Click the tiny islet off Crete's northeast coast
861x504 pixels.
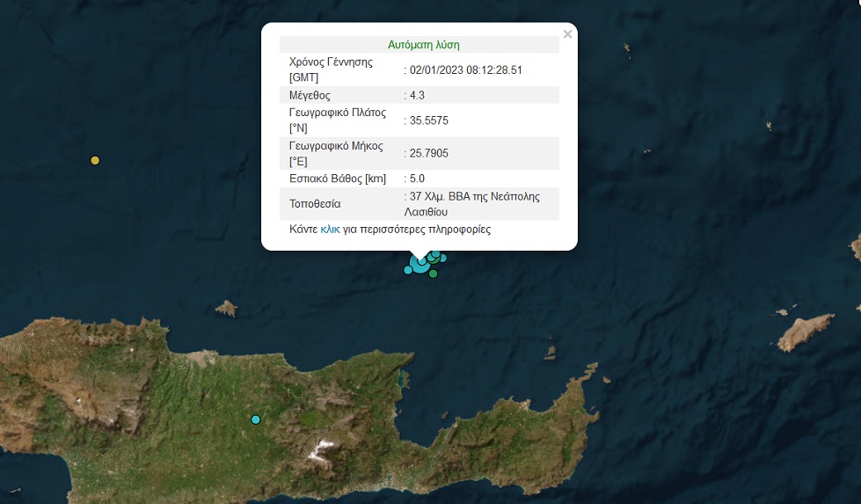tap(550, 353)
